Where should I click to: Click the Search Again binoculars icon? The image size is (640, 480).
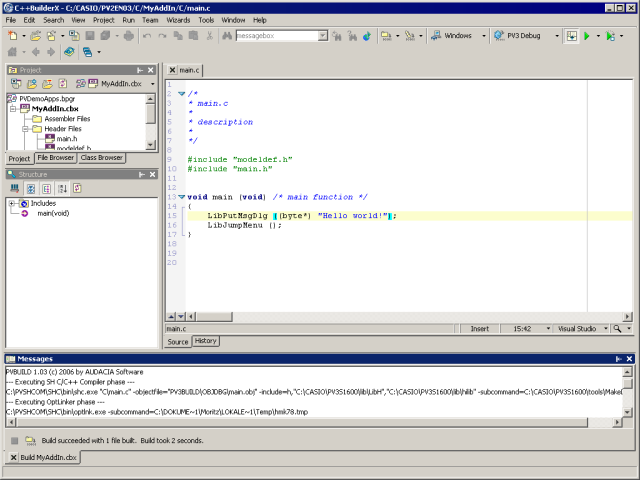(337, 36)
